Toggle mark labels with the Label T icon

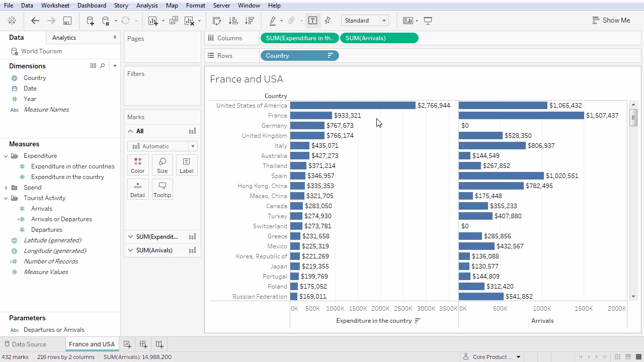point(312,21)
